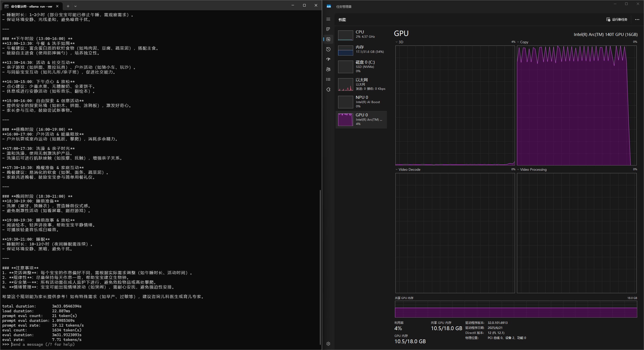Open the Services puzzle icon

328,90
